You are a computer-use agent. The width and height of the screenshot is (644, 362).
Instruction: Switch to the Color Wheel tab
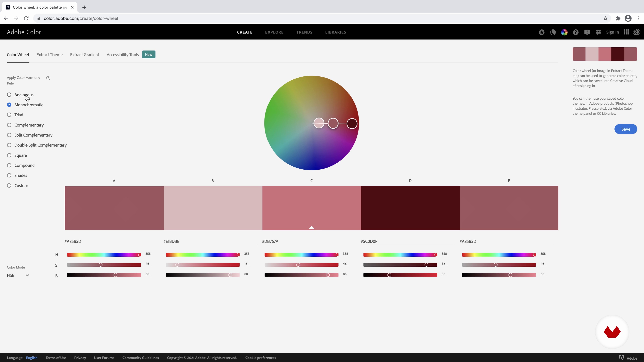click(18, 55)
